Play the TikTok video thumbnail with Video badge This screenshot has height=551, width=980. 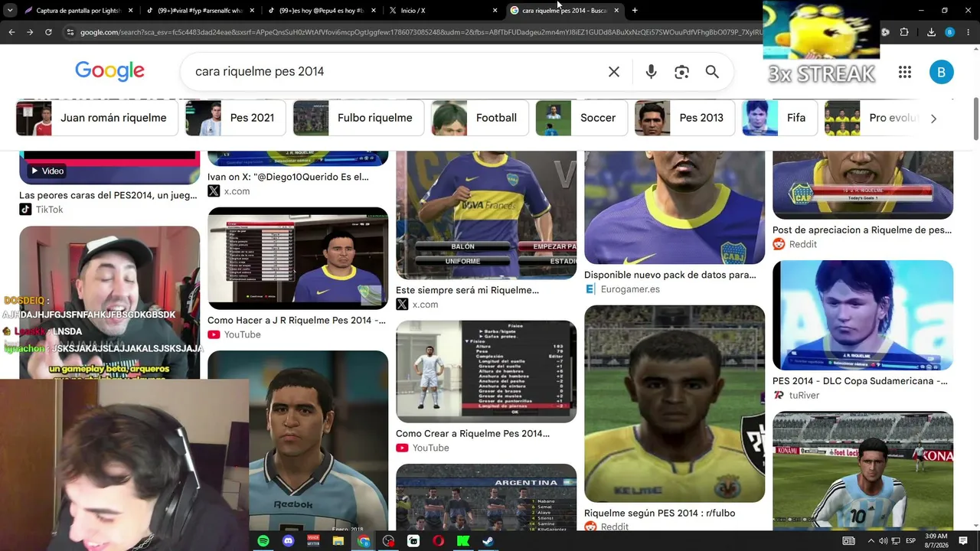pos(109,167)
